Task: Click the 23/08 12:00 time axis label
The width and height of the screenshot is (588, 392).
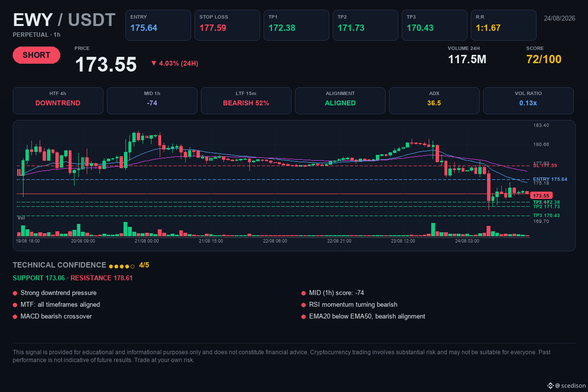Action: click(x=403, y=241)
